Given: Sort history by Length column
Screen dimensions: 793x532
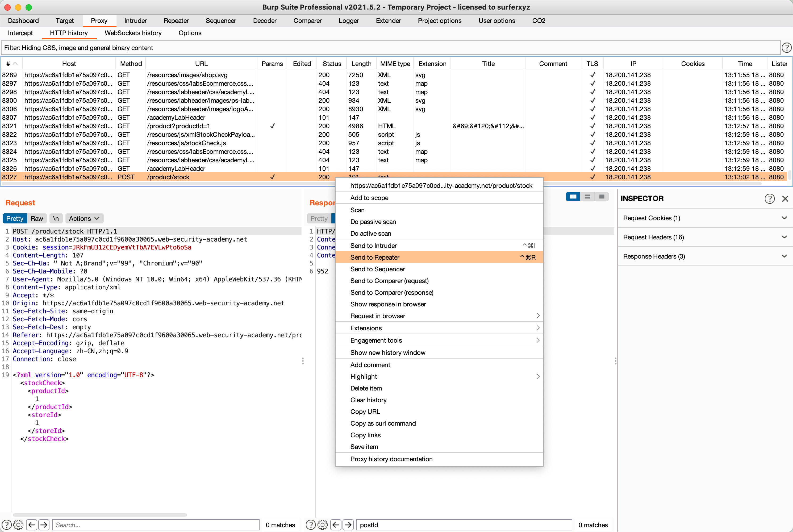Looking at the screenshot, I should click(361, 64).
